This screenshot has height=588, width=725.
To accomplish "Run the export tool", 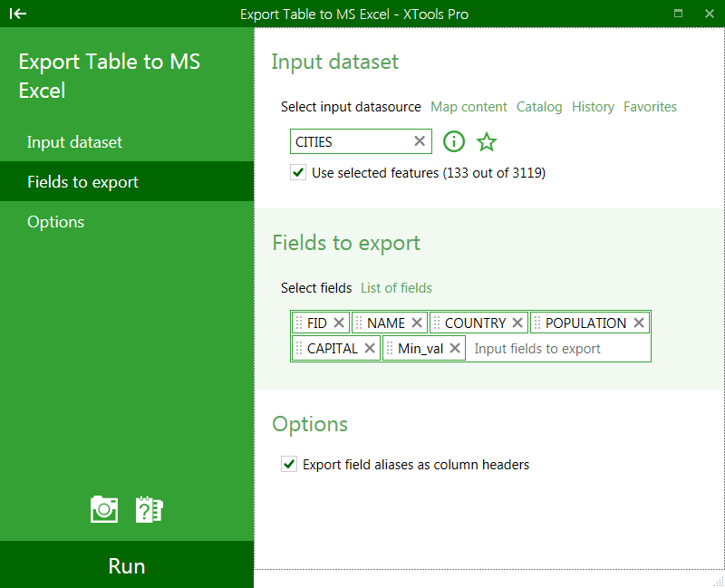I will point(127,564).
